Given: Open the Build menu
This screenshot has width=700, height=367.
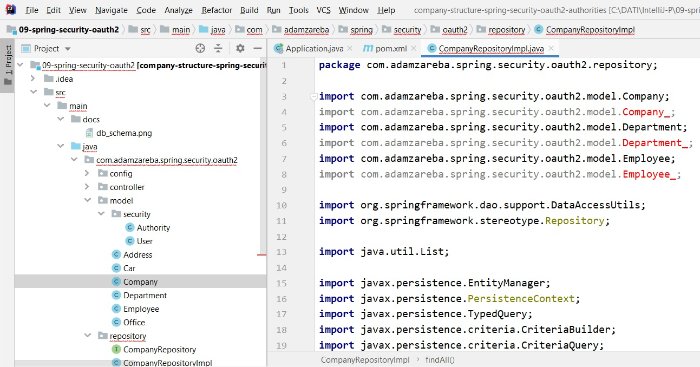Looking at the screenshot, I should point(249,10).
